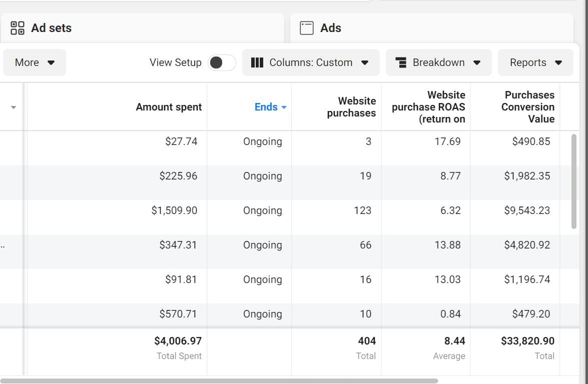This screenshot has height=384, width=588.
Task: Open the Reports dropdown menu
Action: tap(535, 62)
